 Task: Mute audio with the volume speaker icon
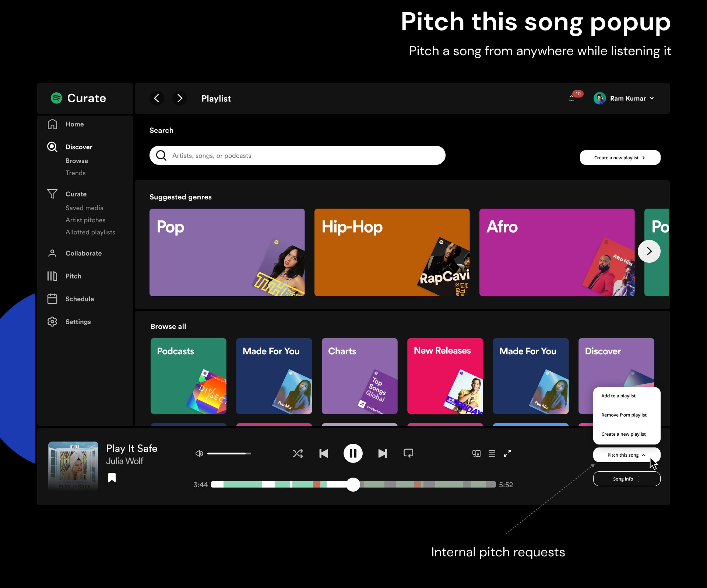click(x=199, y=453)
